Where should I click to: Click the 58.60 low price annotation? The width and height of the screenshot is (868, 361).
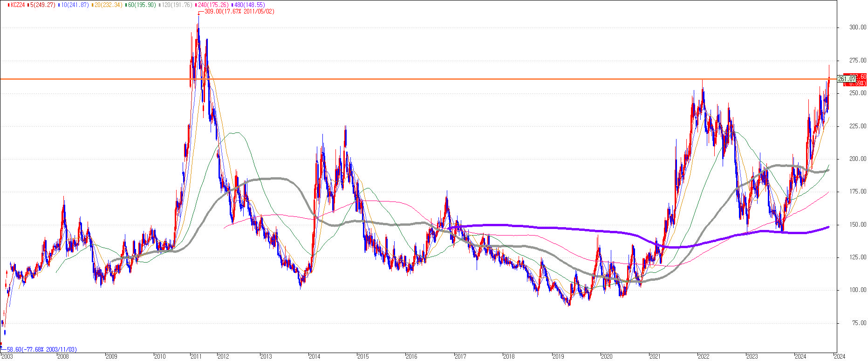41,349
